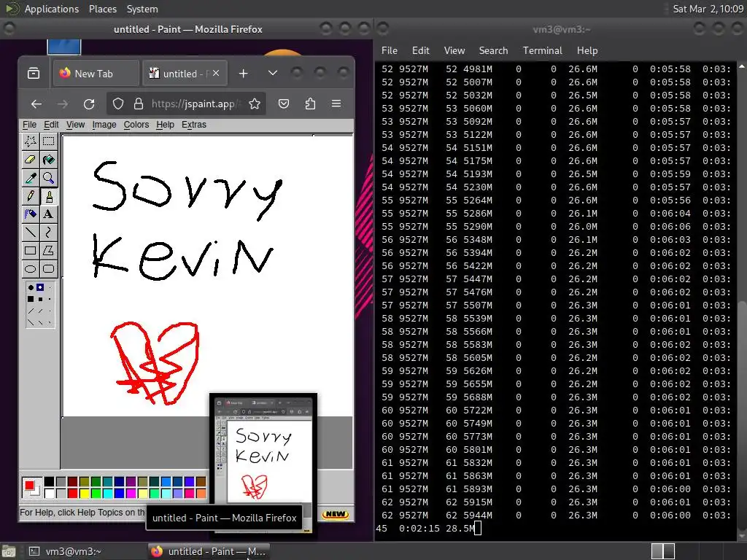Open tracking protection shield icon

(118, 104)
